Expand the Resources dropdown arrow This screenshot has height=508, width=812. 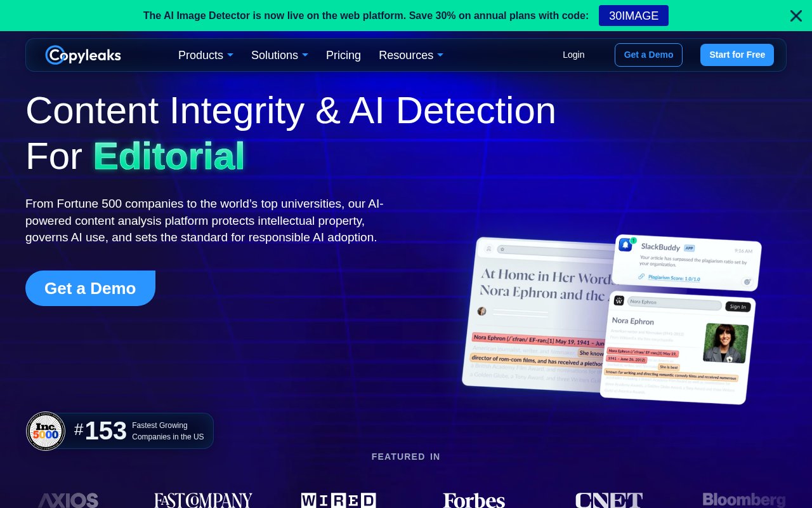click(x=440, y=55)
